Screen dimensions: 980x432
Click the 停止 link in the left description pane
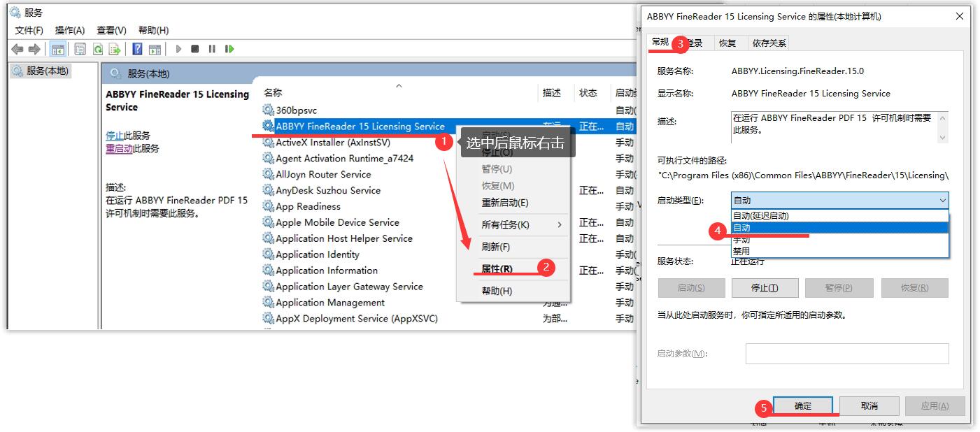coord(114,136)
